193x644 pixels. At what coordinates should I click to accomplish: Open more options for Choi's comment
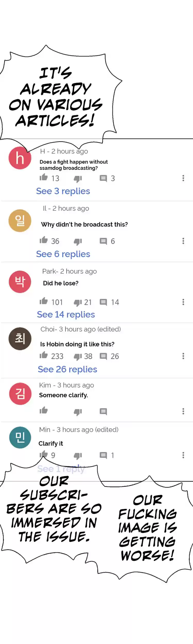coord(183,356)
